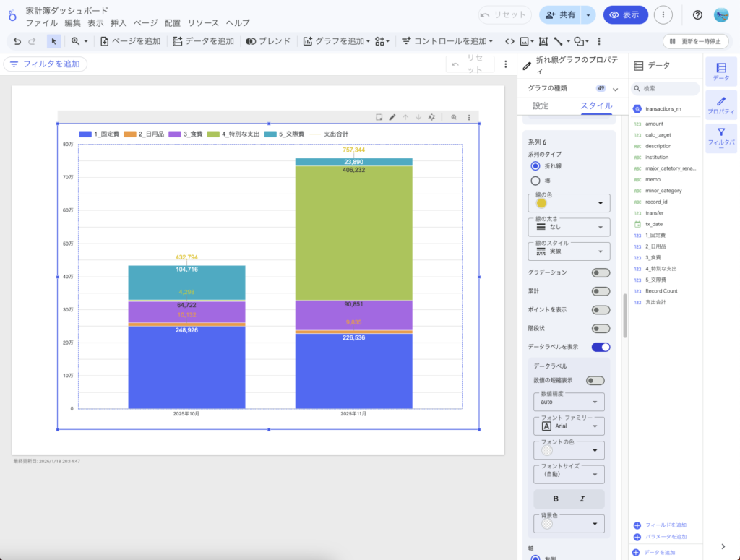Open the embed URL code icon
The height and width of the screenshot is (560, 740).
point(509,41)
